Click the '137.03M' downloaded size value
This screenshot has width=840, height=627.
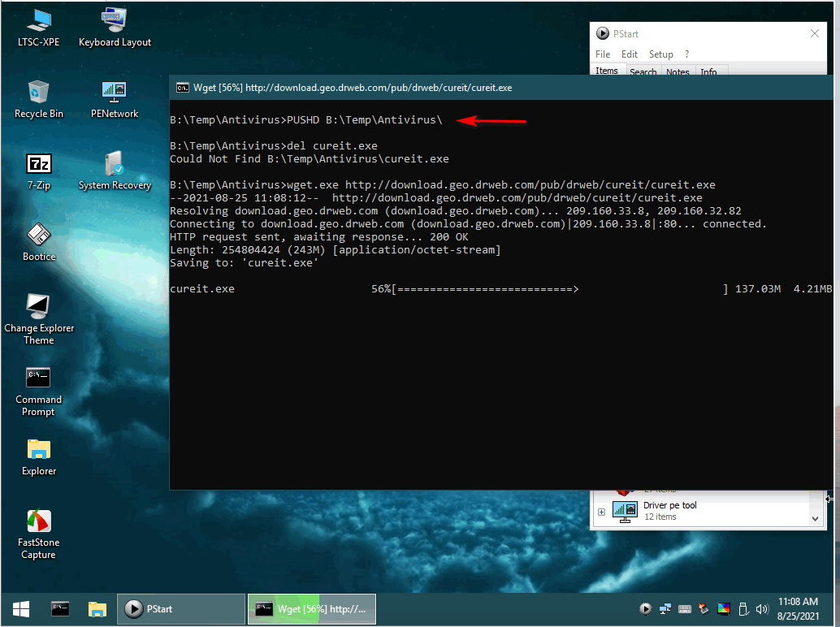point(757,289)
